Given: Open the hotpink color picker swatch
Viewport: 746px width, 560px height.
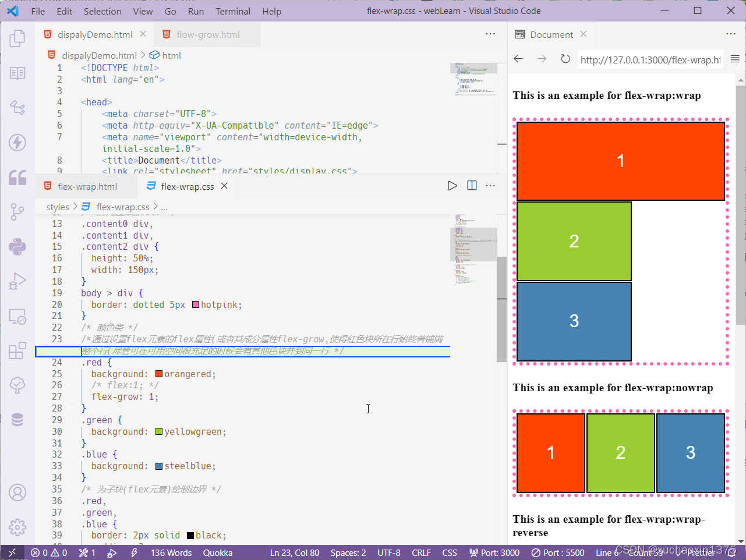Looking at the screenshot, I should pos(196,304).
